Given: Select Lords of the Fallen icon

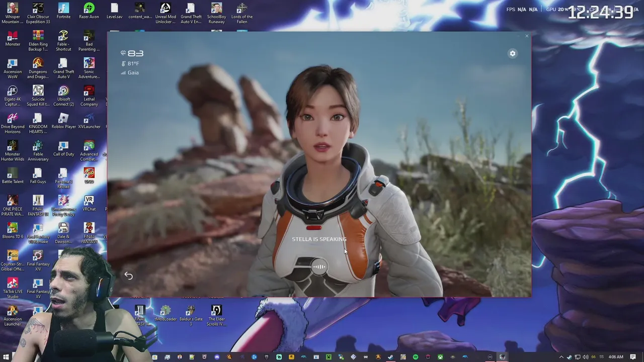Looking at the screenshot, I should click(242, 14).
